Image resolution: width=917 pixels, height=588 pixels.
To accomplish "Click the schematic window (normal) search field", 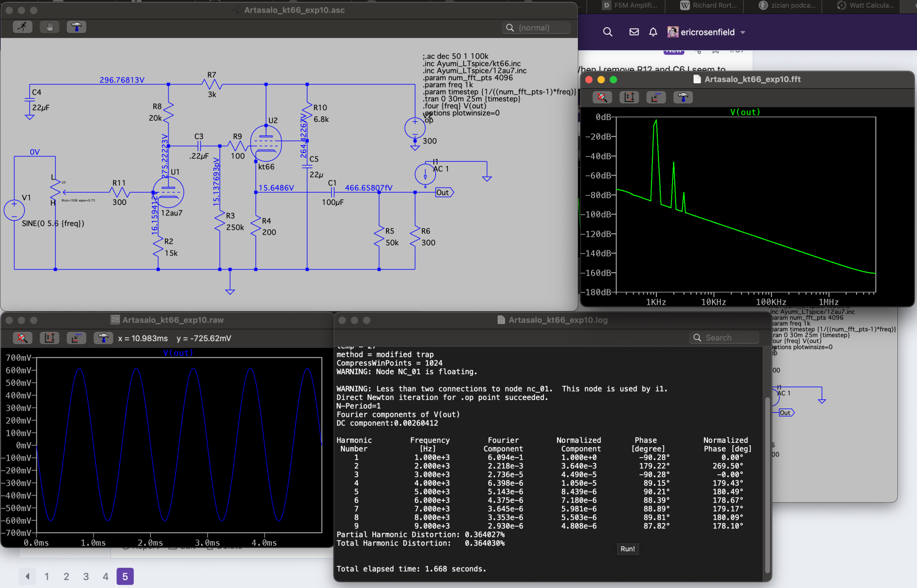I will pos(536,28).
